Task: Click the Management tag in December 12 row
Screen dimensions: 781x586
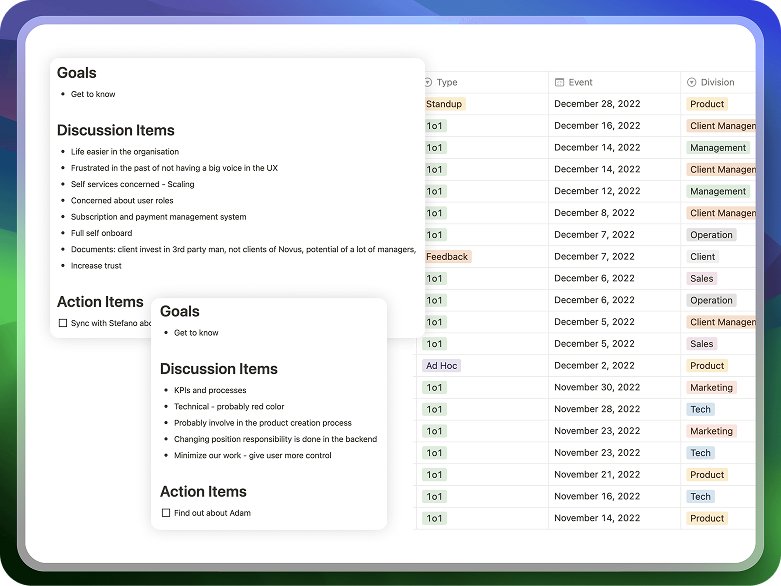Action: tap(718, 191)
